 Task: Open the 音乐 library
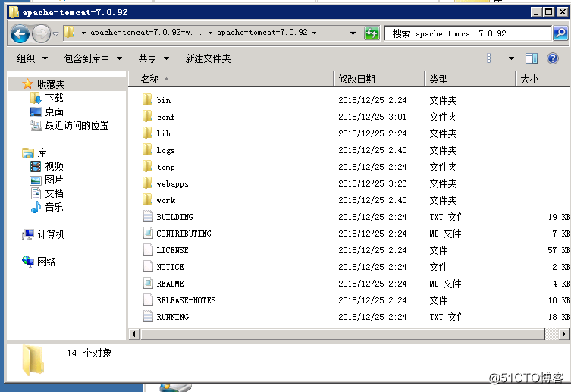coord(55,208)
